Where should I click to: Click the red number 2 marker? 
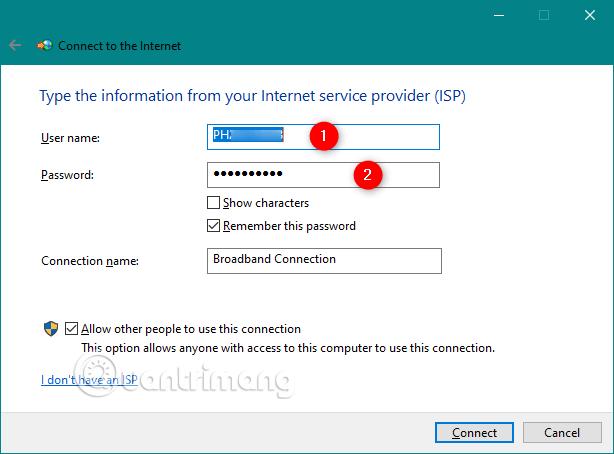[367, 175]
